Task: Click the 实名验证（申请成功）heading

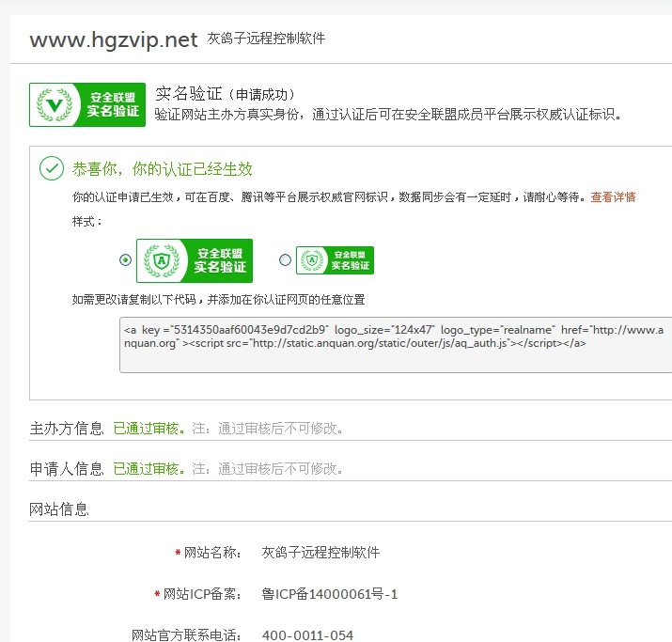Action: [226, 94]
